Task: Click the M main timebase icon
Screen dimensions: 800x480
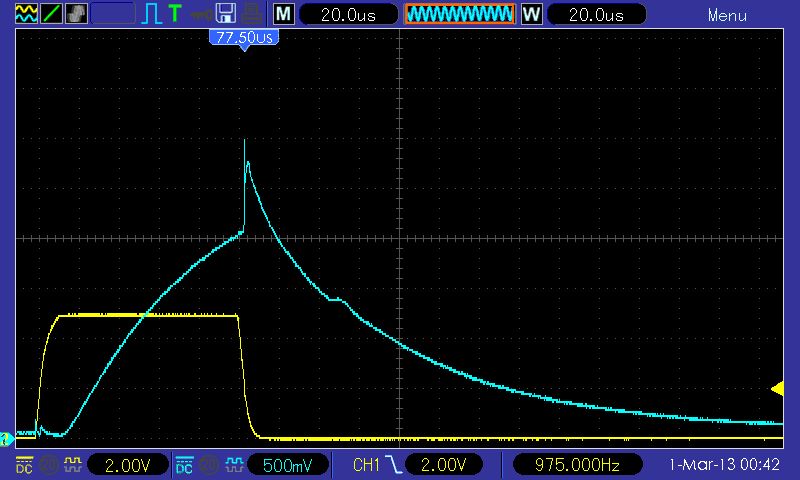Action: pyautogui.click(x=284, y=14)
